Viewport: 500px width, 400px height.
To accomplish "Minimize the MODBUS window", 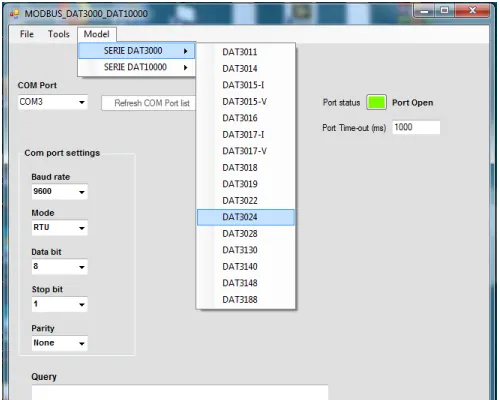I will [424, 11].
